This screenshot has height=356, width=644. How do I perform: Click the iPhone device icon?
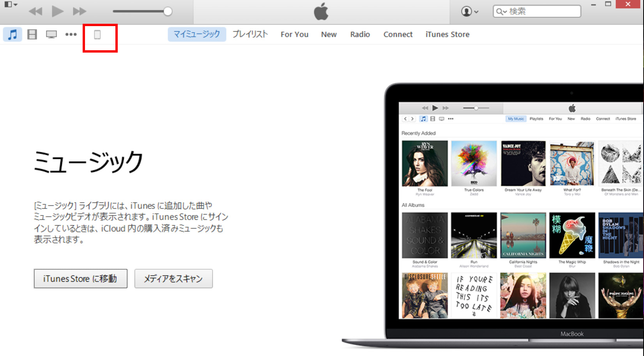[97, 35]
